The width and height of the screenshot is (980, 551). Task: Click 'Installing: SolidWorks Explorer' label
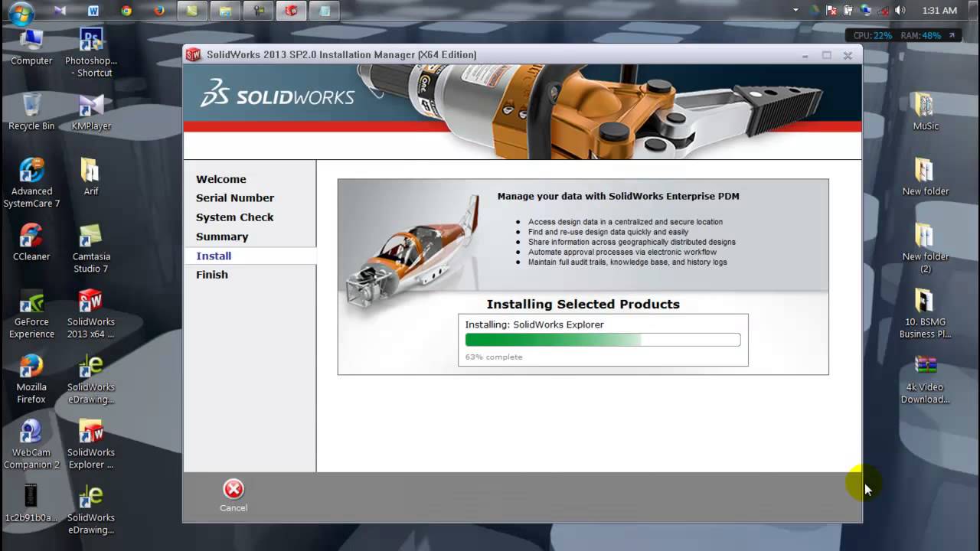(534, 324)
